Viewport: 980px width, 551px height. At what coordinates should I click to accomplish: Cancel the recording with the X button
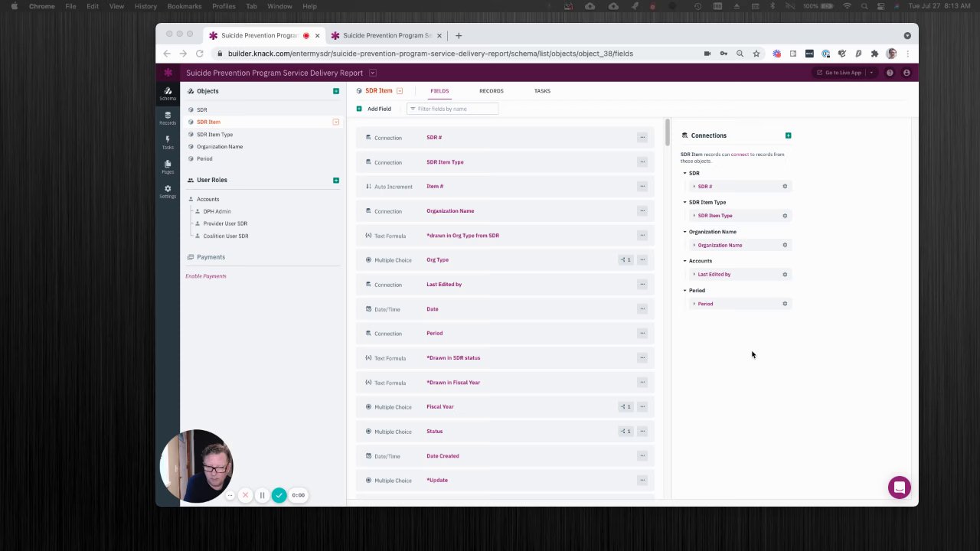(x=245, y=495)
